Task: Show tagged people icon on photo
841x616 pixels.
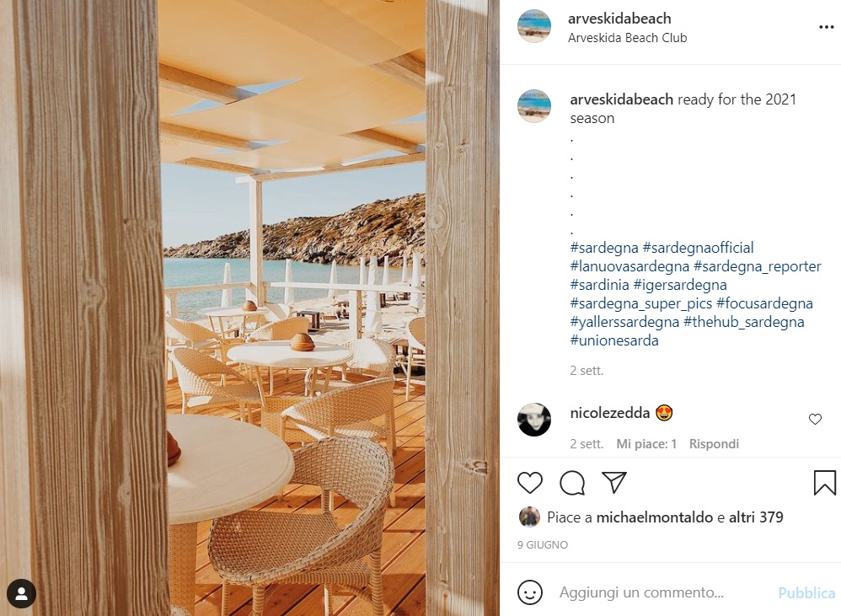Action: (x=21, y=593)
